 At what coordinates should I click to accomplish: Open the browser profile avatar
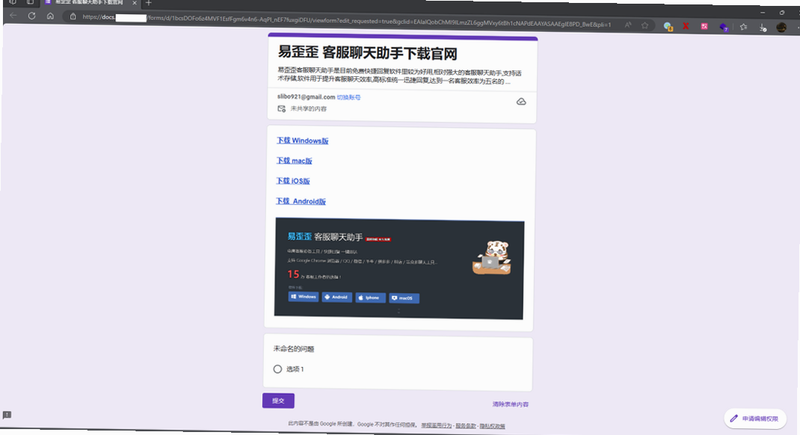pos(781,27)
